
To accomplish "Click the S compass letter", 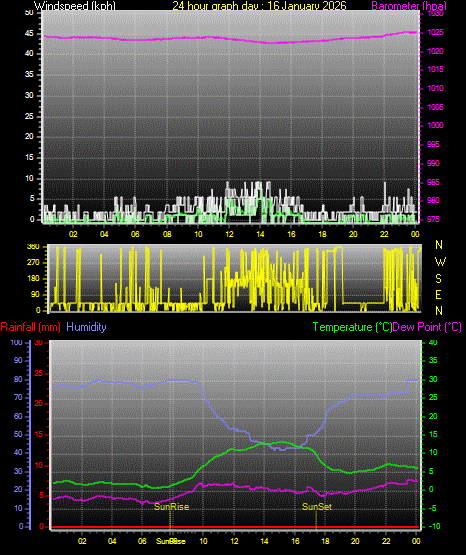I will tap(438, 279).
